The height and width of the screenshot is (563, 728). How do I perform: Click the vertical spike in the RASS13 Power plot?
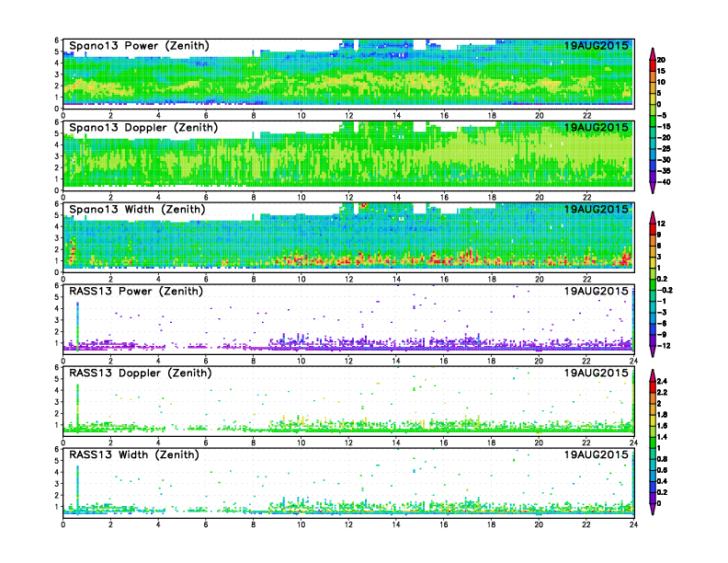(77, 325)
